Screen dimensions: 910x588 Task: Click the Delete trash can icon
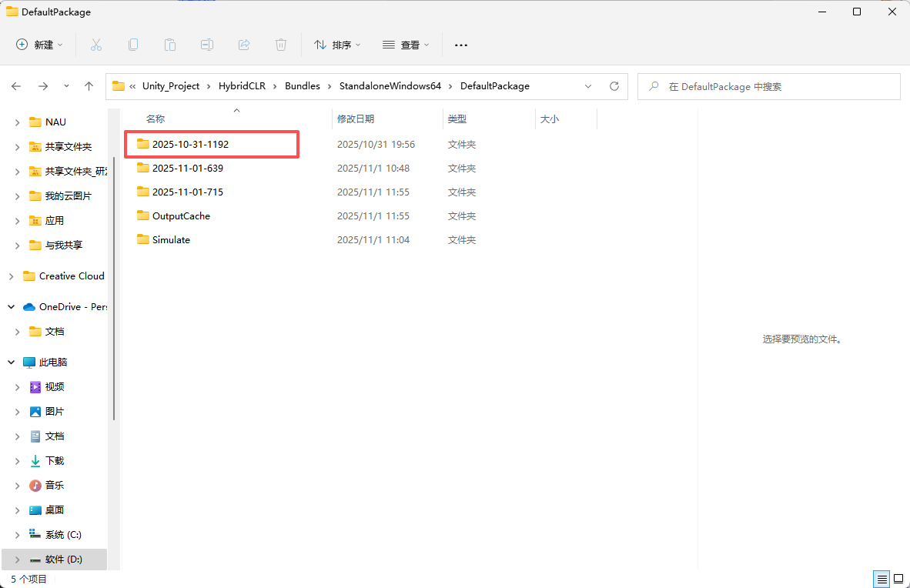point(281,45)
